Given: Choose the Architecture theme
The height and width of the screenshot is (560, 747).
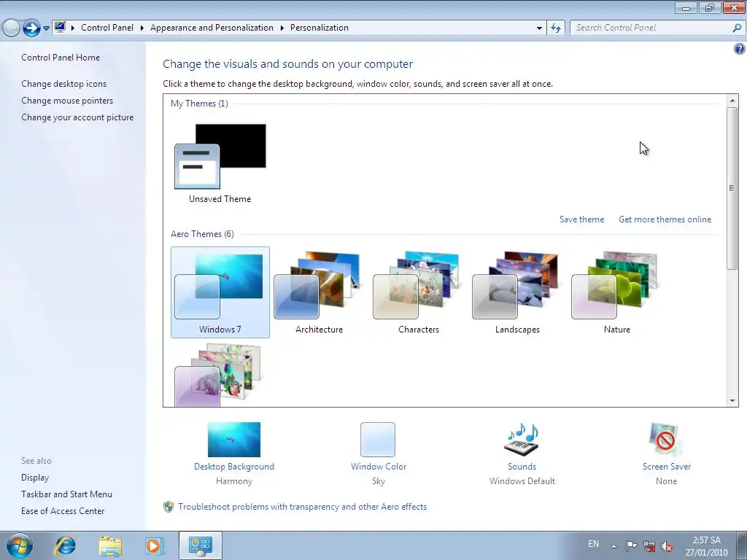Looking at the screenshot, I should click(319, 292).
